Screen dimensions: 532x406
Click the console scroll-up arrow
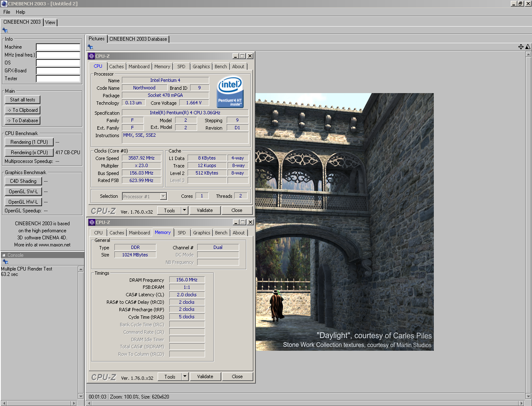coord(81,269)
